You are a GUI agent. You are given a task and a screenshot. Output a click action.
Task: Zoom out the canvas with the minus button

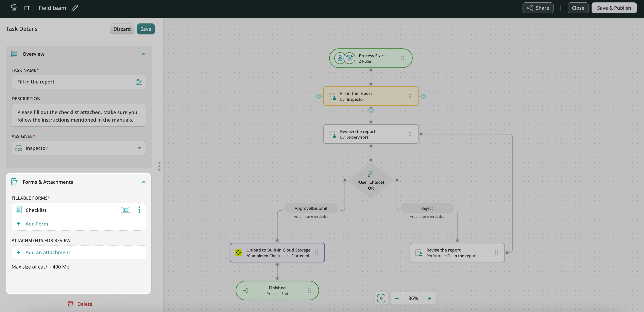(397, 298)
